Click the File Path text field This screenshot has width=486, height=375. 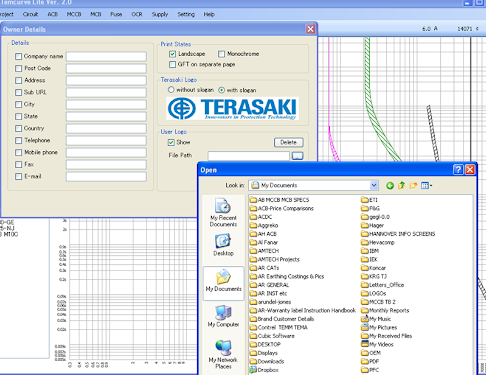point(249,156)
